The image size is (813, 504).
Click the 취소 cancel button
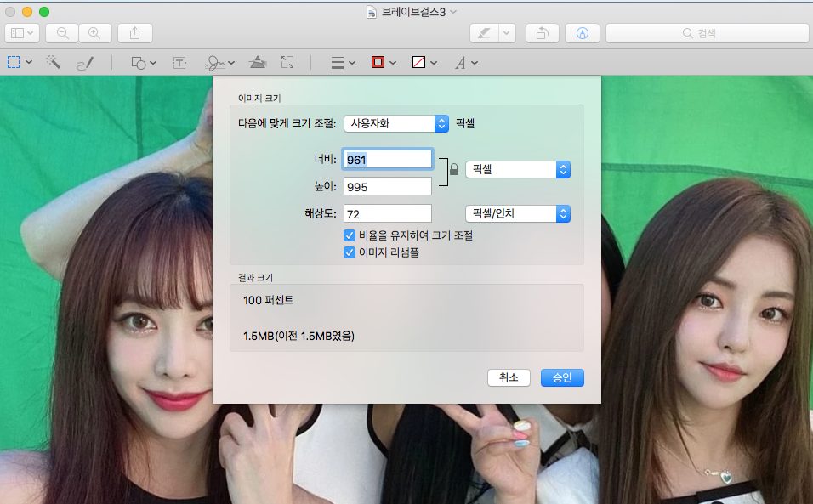point(509,377)
